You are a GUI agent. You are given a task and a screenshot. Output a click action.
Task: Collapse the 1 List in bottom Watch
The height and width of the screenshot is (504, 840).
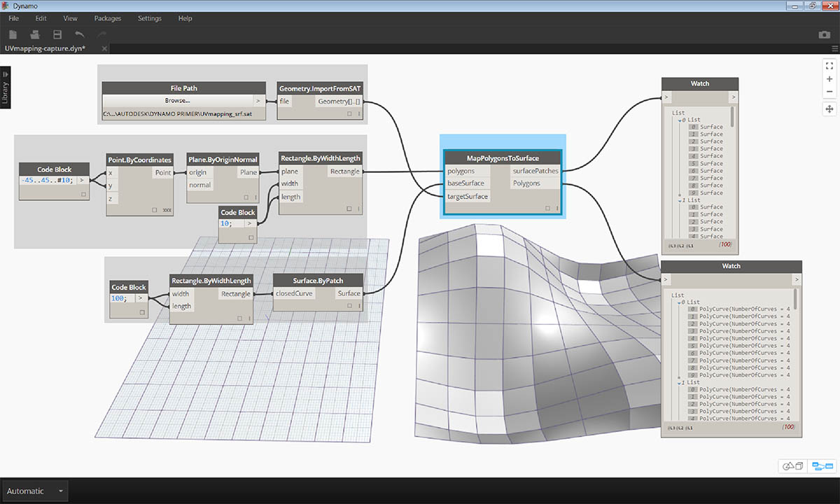(x=679, y=382)
